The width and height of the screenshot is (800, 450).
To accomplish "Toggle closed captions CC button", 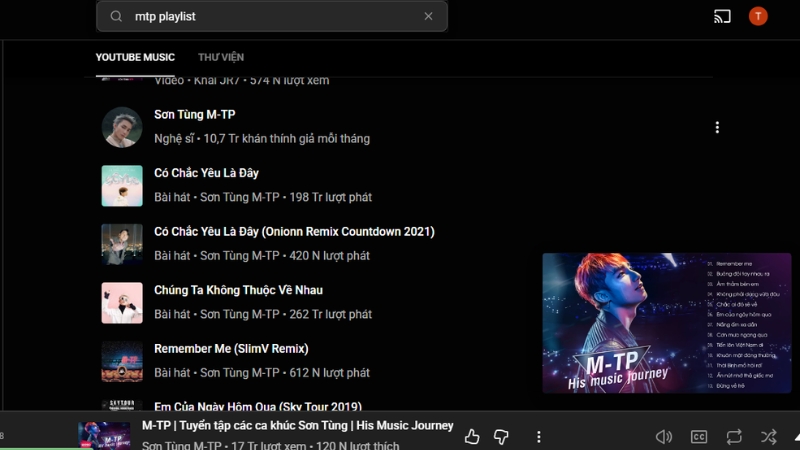I will (699, 437).
